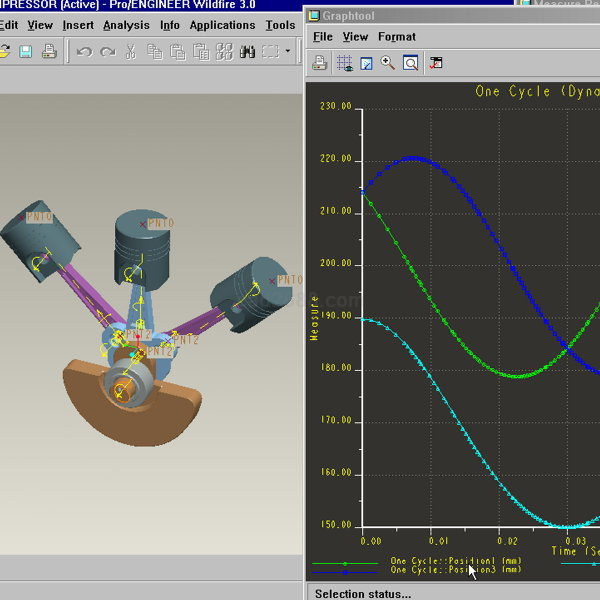This screenshot has height=600, width=600.
Task: Click the Pro/ENGINEER print icon
Action: tap(49, 51)
